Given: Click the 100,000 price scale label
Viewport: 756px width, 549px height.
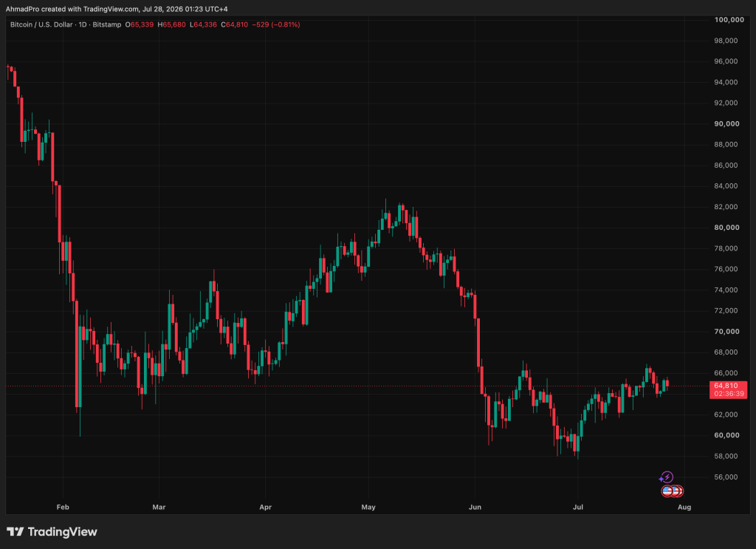Looking at the screenshot, I should click(x=729, y=20).
